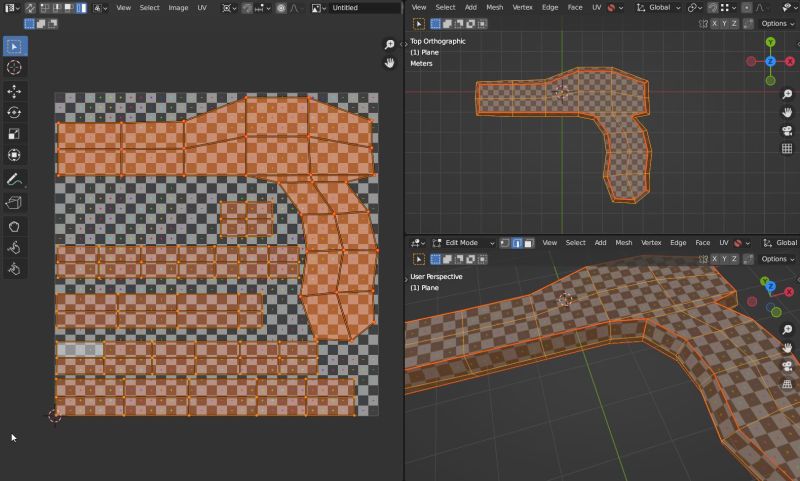800x481 pixels.
Task: Open image browse dropdown beside Untitled
Action: pos(318,8)
